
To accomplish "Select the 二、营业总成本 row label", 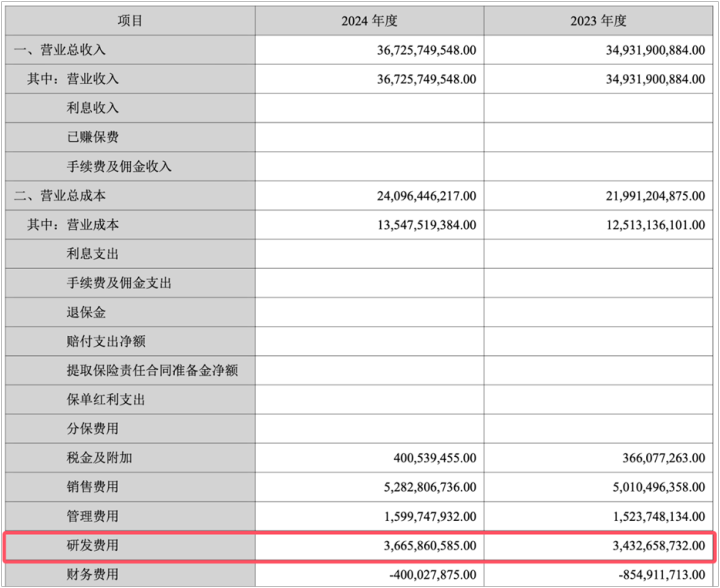I will coord(60,196).
